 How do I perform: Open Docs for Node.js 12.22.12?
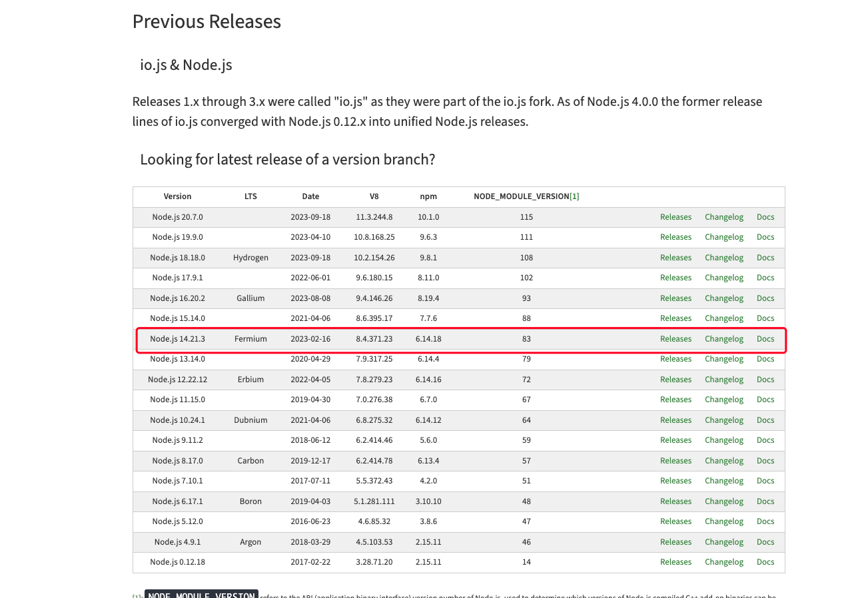click(x=765, y=380)
